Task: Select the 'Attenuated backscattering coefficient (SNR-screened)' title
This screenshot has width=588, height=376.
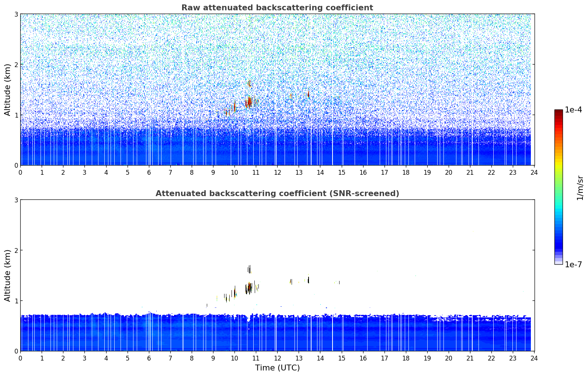Action: point(277,194)
